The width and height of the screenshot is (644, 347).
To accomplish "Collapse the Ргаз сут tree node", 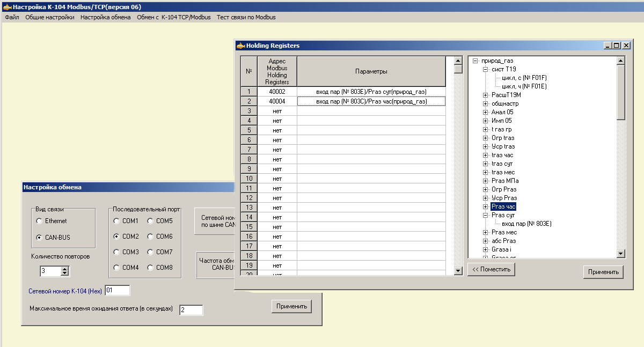I will click(x=485, y=215).
